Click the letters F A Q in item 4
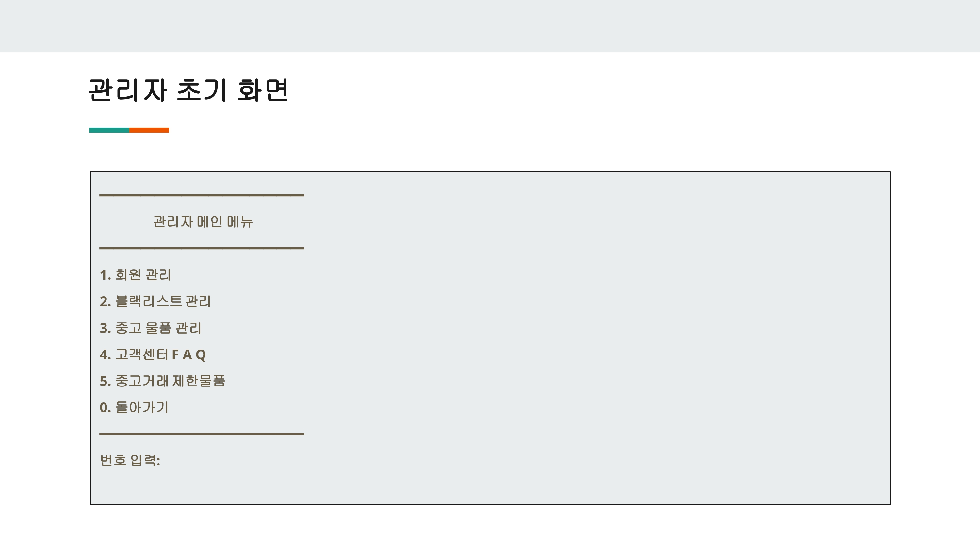The width and height of the screenshot is (980, 551). (189, 355)
